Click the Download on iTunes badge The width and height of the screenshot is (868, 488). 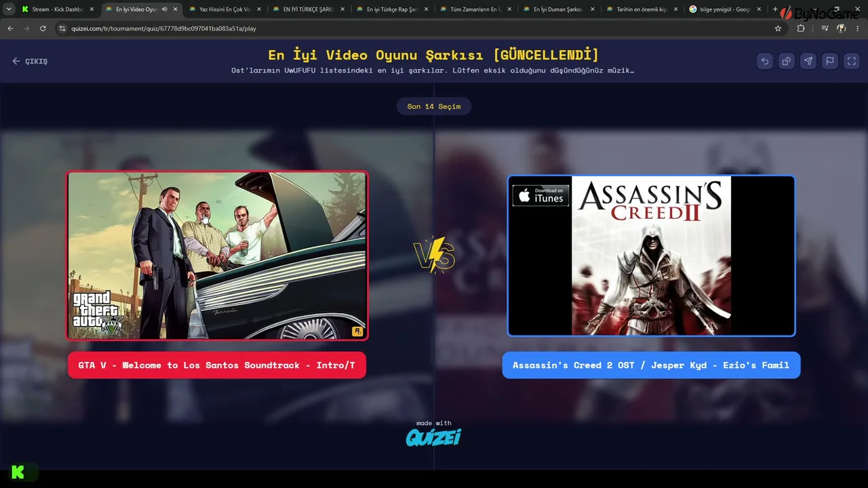[541, 195]
